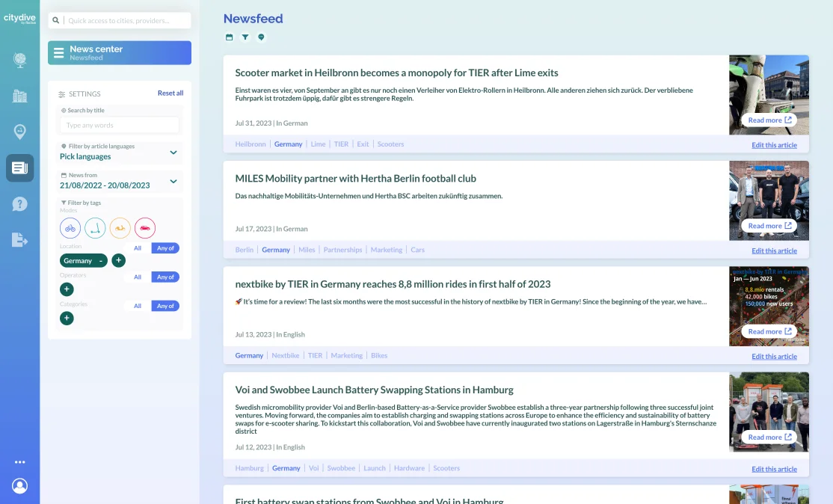Image resolution: width=833 pixels, height=504 pixels.
Task: Open the funnel filter icon in Newsfeed toolbar
Action: pyautogui.click(x=245, y=37)
